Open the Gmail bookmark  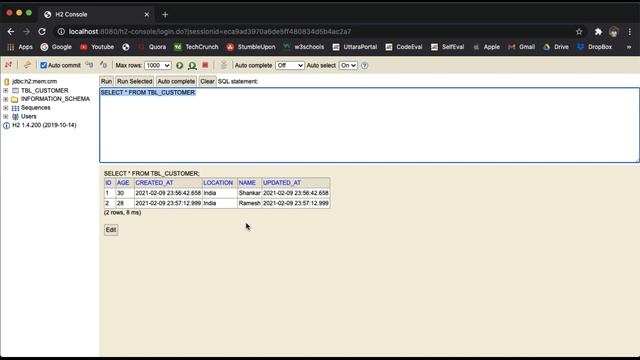pos(522,47)
